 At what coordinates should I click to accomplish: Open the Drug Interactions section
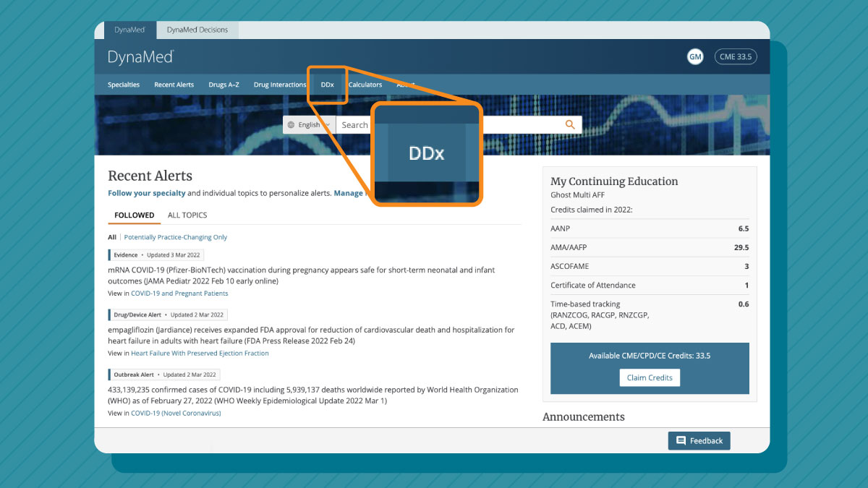pyautogui.click(x=279, y=85)
